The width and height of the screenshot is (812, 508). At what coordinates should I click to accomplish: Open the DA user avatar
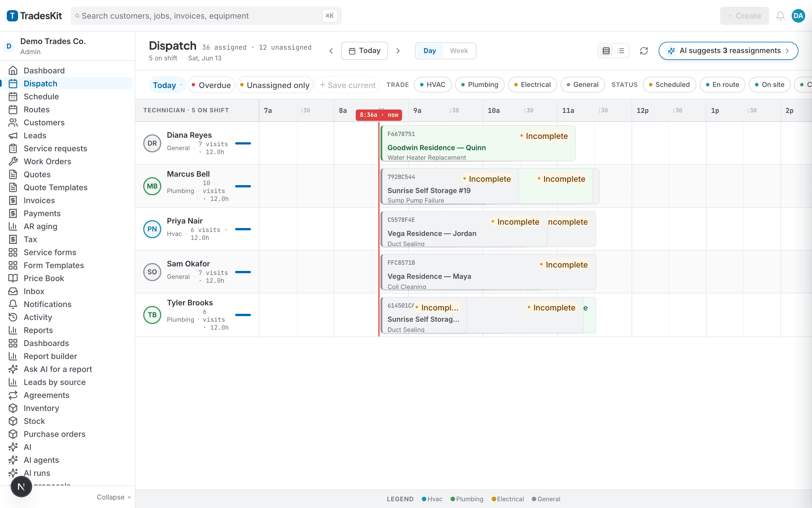coord(798,16)
